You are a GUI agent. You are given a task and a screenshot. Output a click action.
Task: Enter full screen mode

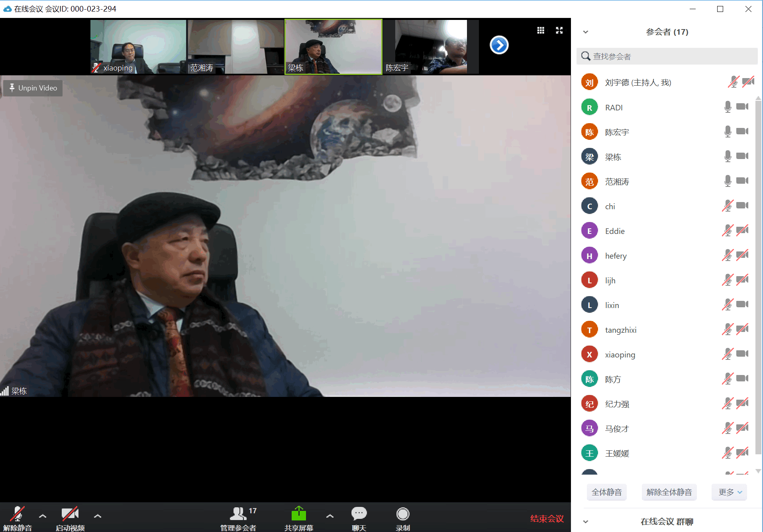click(559, 30)
